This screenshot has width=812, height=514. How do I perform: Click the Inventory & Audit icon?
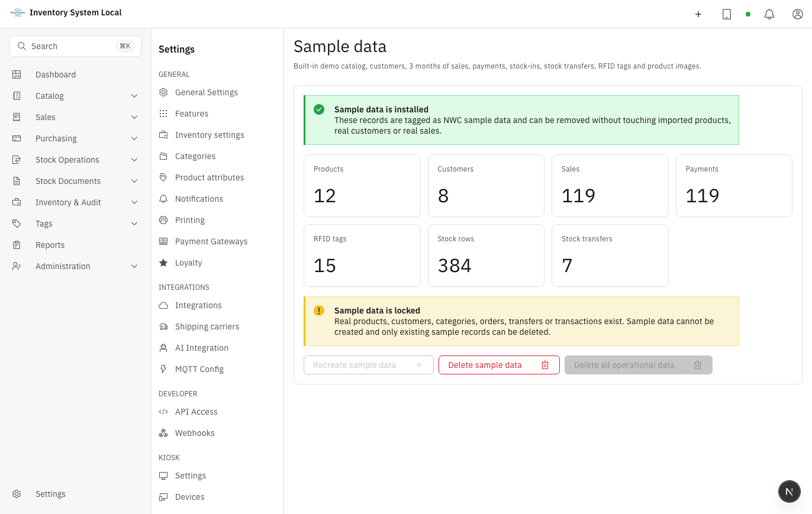tap(17, 202)
